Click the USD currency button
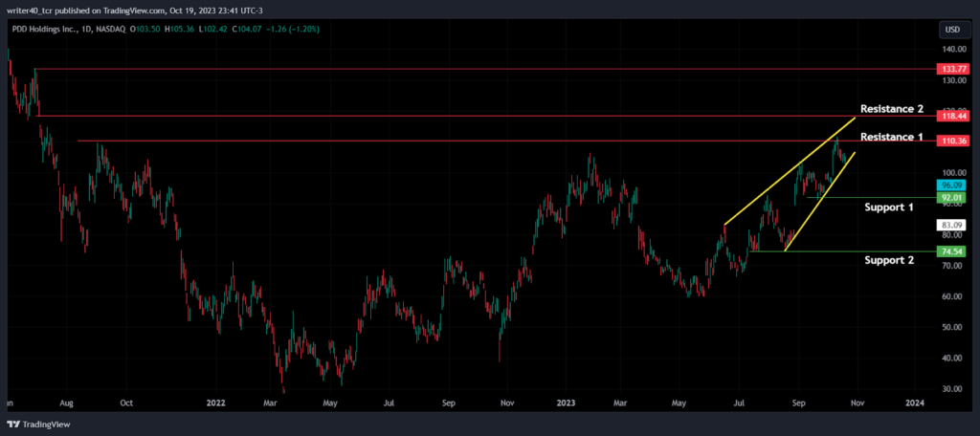Screen dimensions: 980x436 pyautogui.click(x=953, y=30)
